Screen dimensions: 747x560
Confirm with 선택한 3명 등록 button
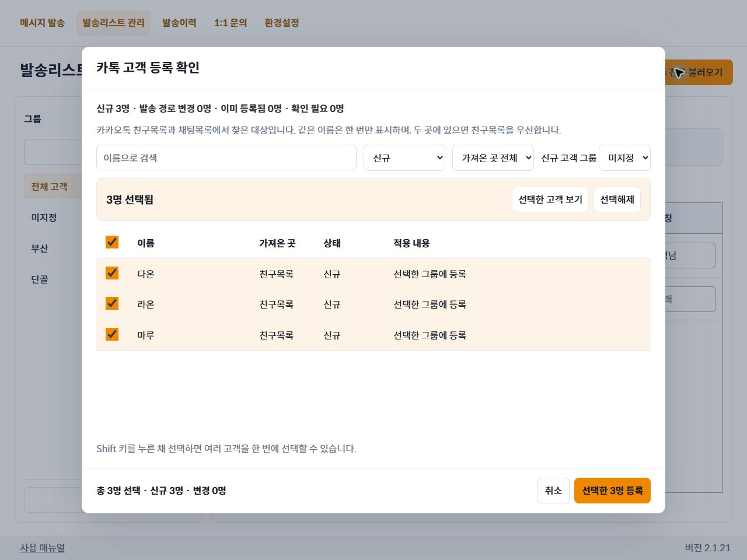point(612,491)
